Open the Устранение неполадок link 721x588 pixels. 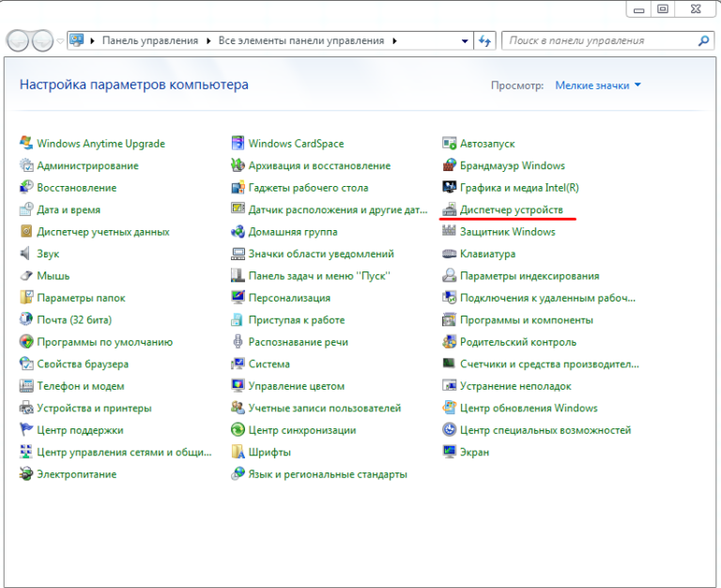point(515,386)
